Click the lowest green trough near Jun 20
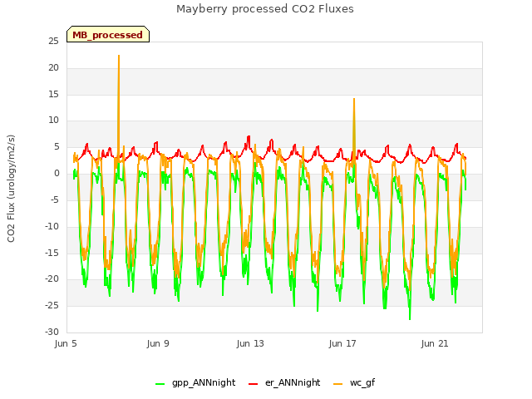Viewport: 532px width, 399px height. coord(410,319)
